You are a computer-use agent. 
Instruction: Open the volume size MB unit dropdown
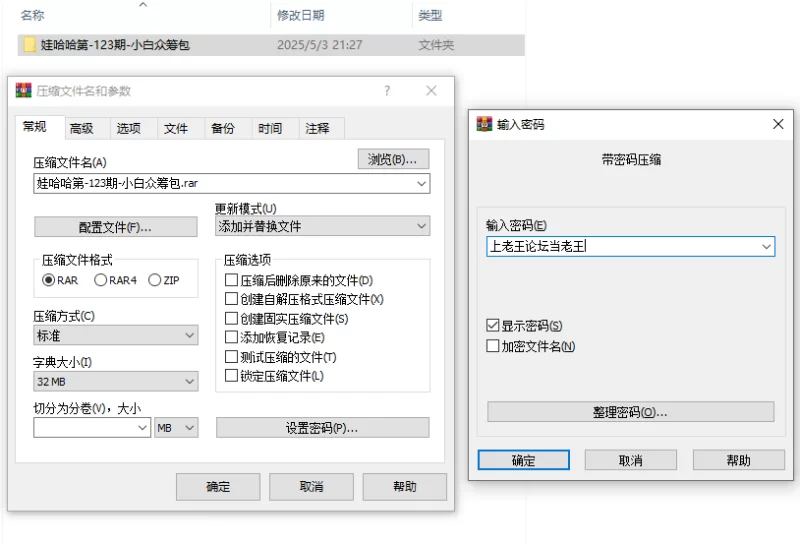click(x=176, y=428)
